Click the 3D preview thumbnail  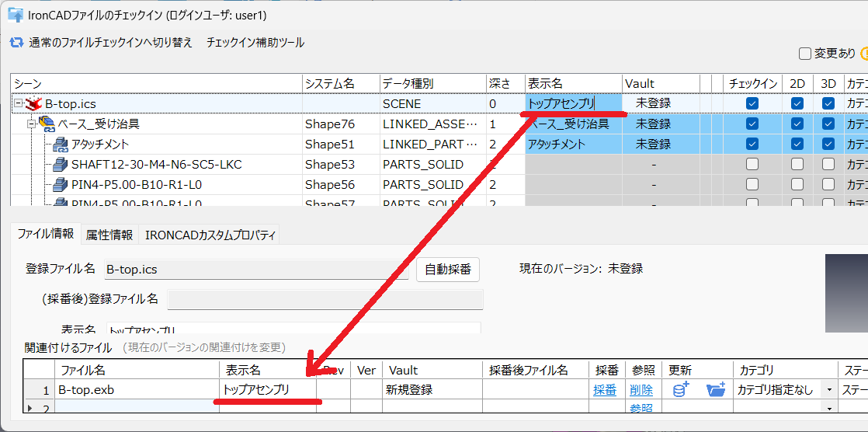pos(846,294)
